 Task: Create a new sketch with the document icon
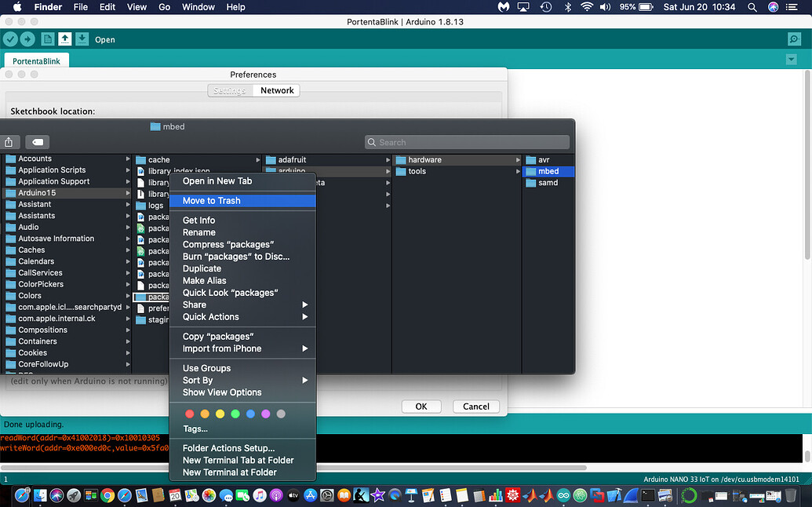click(x=47, y=38)
